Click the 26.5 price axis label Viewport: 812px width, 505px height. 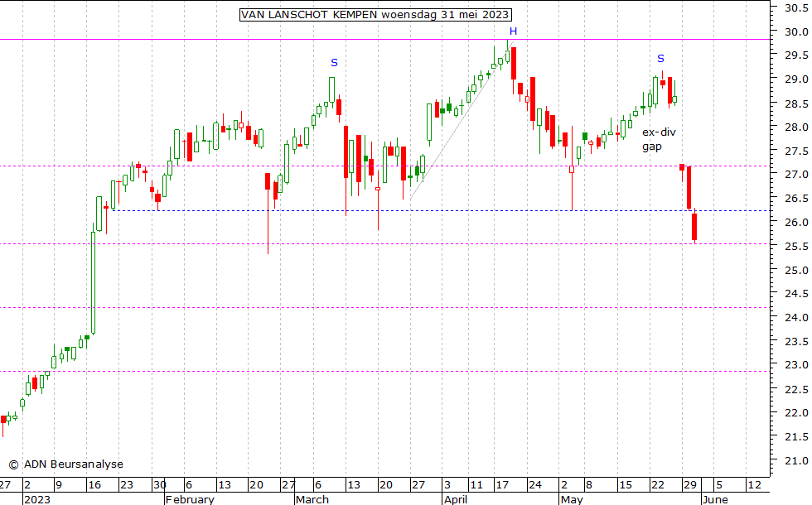pos(796,199)
